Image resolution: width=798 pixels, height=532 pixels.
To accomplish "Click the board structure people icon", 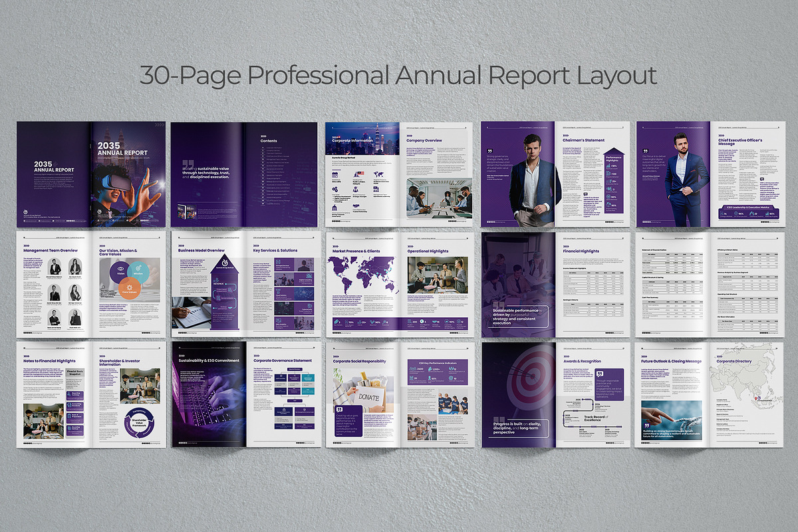I will 356,190.
